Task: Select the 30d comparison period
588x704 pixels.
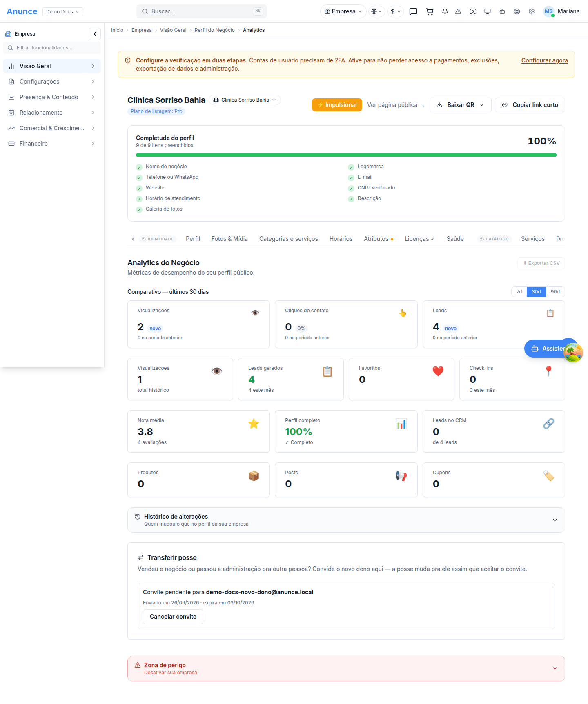Action: click(x=536, y=292)
